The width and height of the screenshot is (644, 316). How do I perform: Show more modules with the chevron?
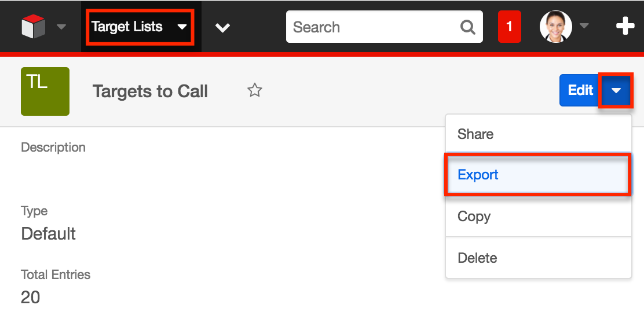point(222,28)
